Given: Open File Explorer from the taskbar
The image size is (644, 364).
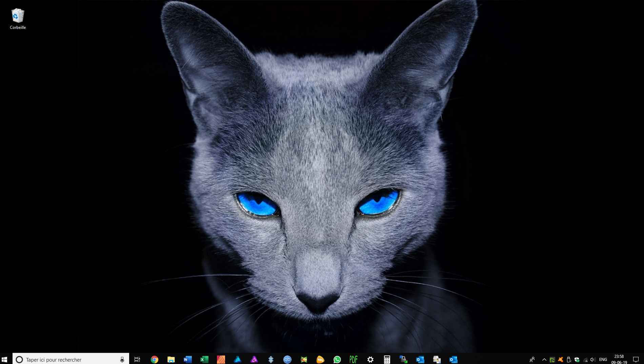Looking at the screenshot, I should pyautogui.click(x=171, y=360).
